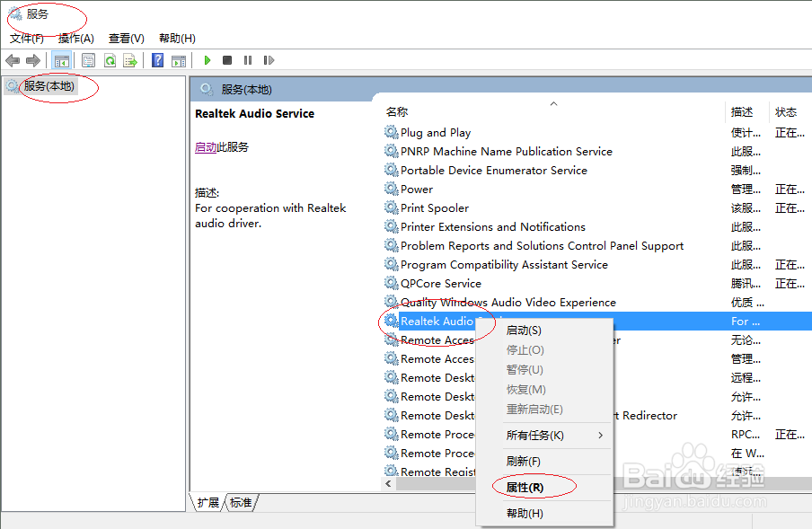Click the horizontal scrollbar left arrow
Viewport: 812px width, 529px height.
(x=388, y=484)
